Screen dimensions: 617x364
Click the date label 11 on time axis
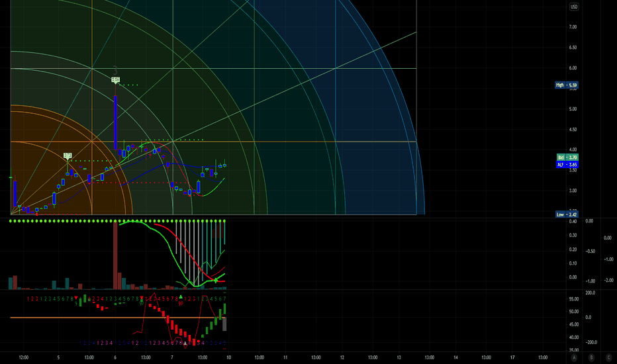[x=285, y=357]
